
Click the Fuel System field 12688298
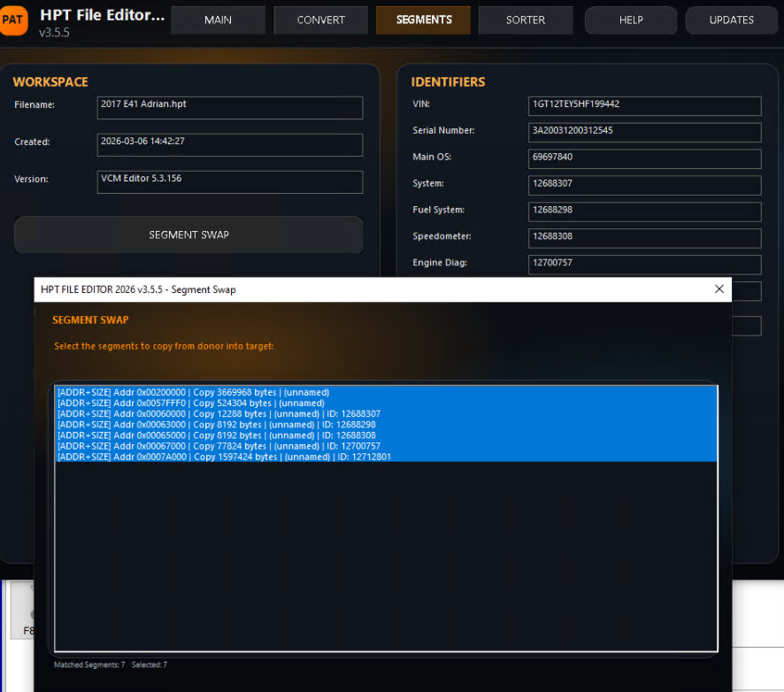[x=644, y=211]
